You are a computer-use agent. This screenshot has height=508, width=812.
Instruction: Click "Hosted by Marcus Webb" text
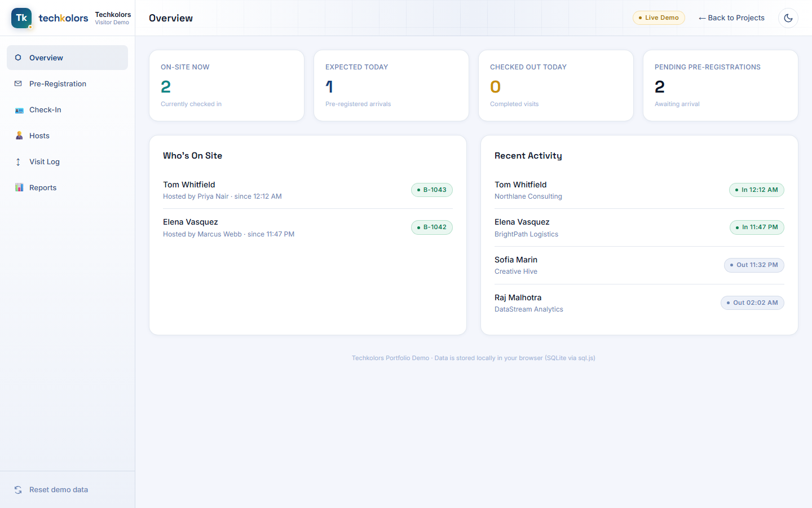(202, 234)
